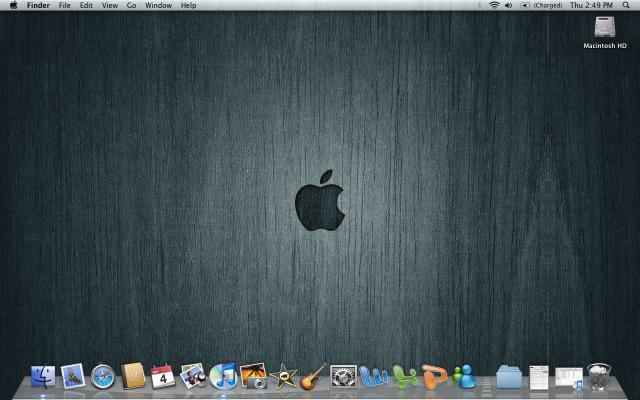
Task: Open the Finder application menu
Action: (x=38, y=5)
